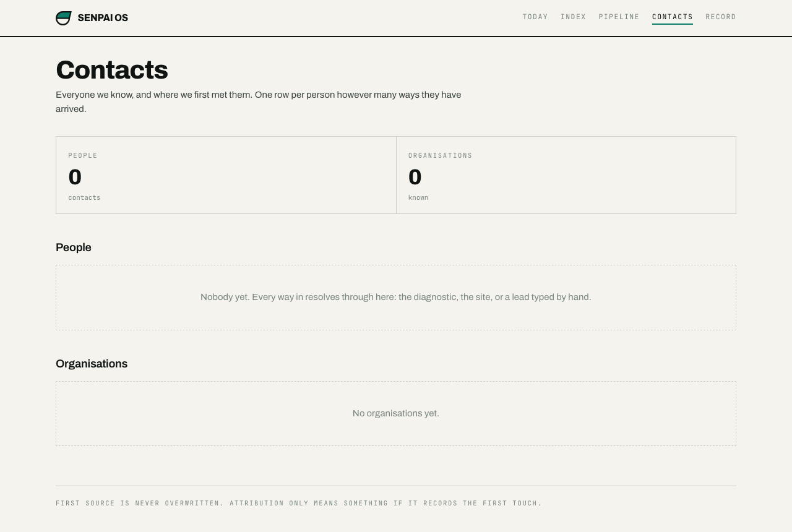This screenshot has width=792, height=532.
Task: Click the SENPAI OS brand name
Action: (103, 18)
